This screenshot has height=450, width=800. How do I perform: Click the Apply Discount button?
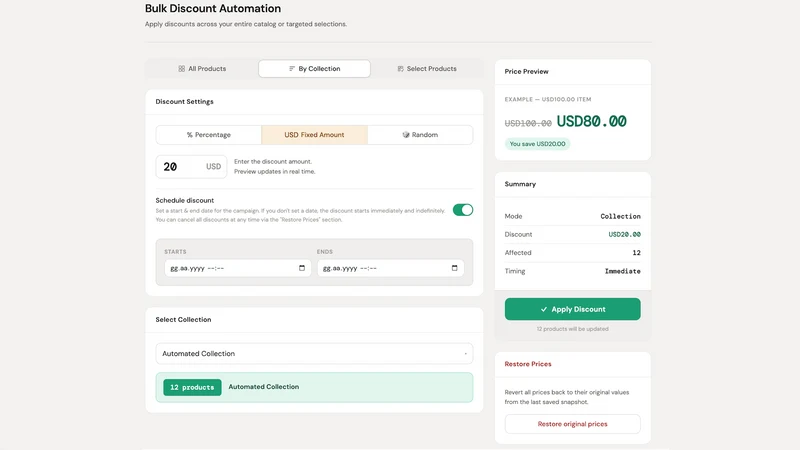click(572, 309)
